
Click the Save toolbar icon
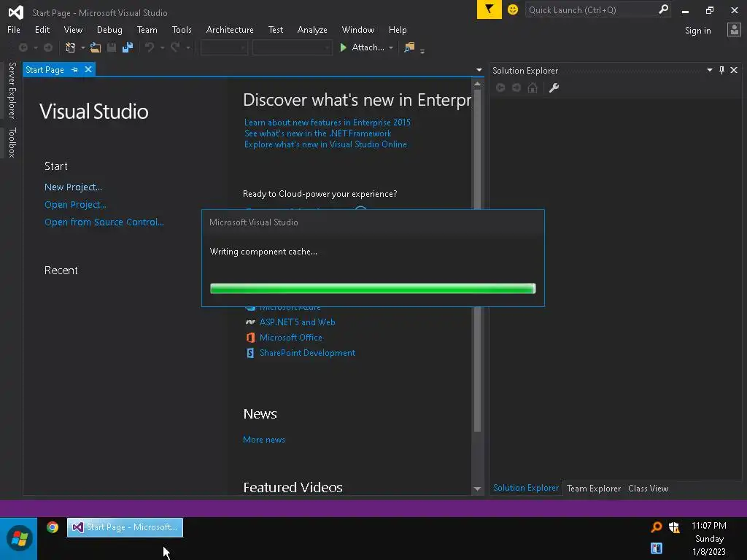(112, 47)
